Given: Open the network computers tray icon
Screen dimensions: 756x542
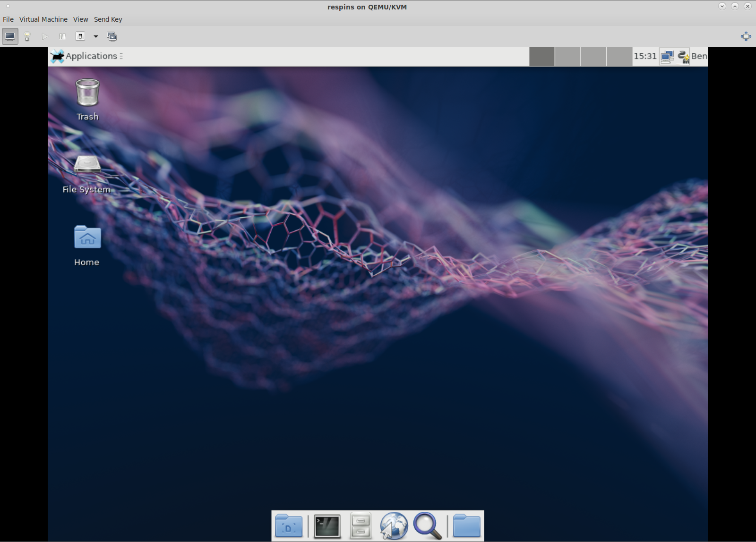Looking at the screenshot, I should [x=667, y=57].
